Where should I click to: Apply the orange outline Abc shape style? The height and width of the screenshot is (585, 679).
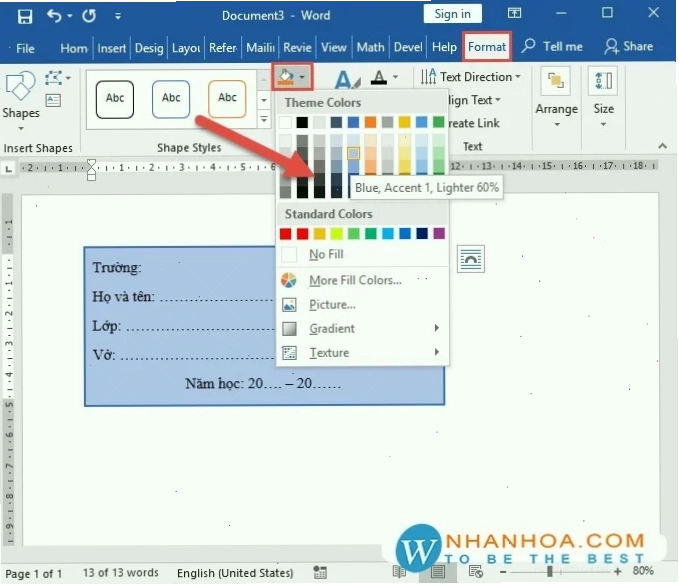[227, 99]
